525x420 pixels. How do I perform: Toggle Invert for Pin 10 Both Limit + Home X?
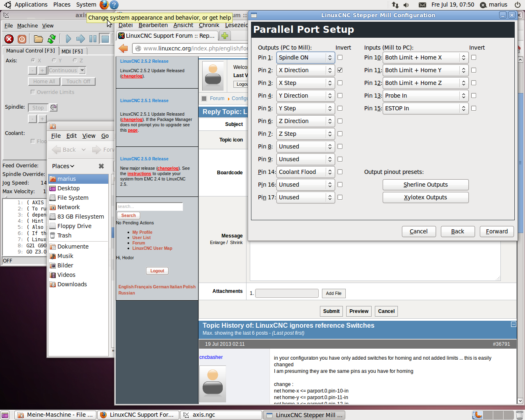pos(474,57)
